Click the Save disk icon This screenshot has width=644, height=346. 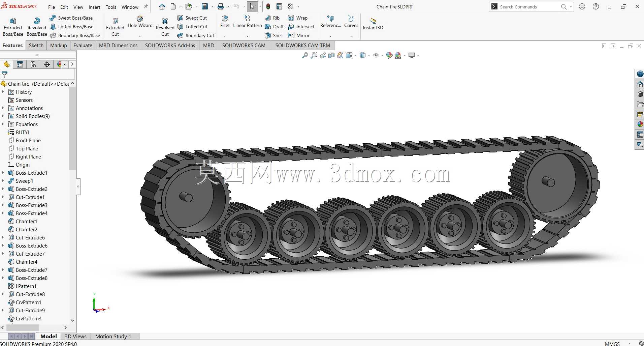[x=205, y=6]
